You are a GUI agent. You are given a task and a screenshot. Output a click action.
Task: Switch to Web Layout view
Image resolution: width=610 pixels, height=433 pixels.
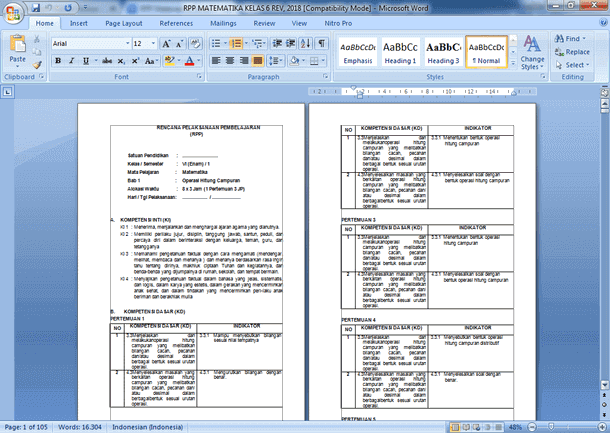pyautogui.click(x=477, y=428)
